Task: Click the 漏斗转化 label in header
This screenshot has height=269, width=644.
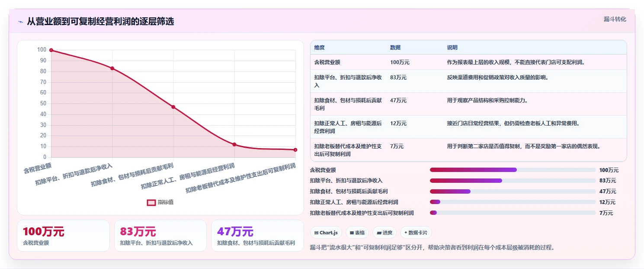Action: pyautogui.click(x=615, y=19)
